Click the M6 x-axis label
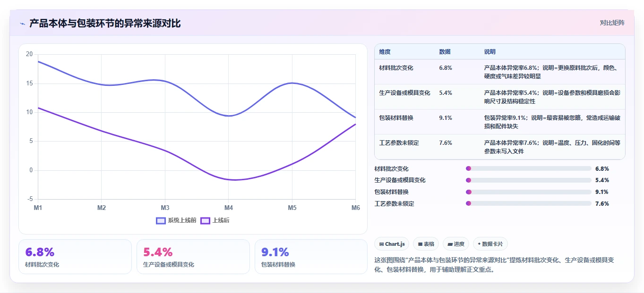 click(355, 208)
